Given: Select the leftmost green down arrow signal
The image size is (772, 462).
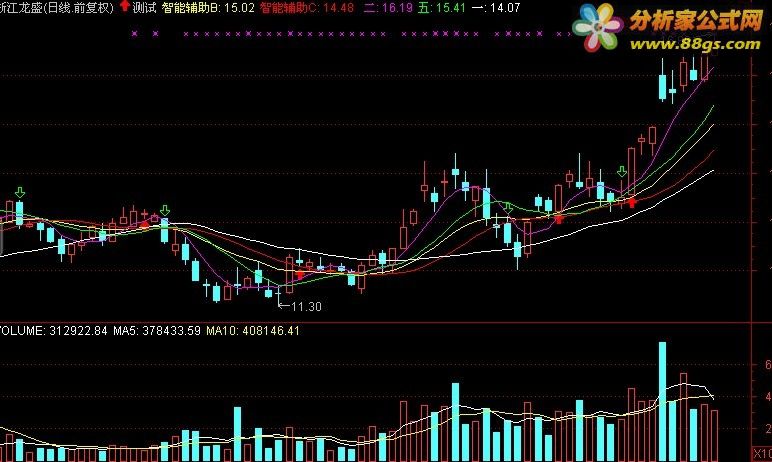Looking at the screenshot, I should click(20, 192).
